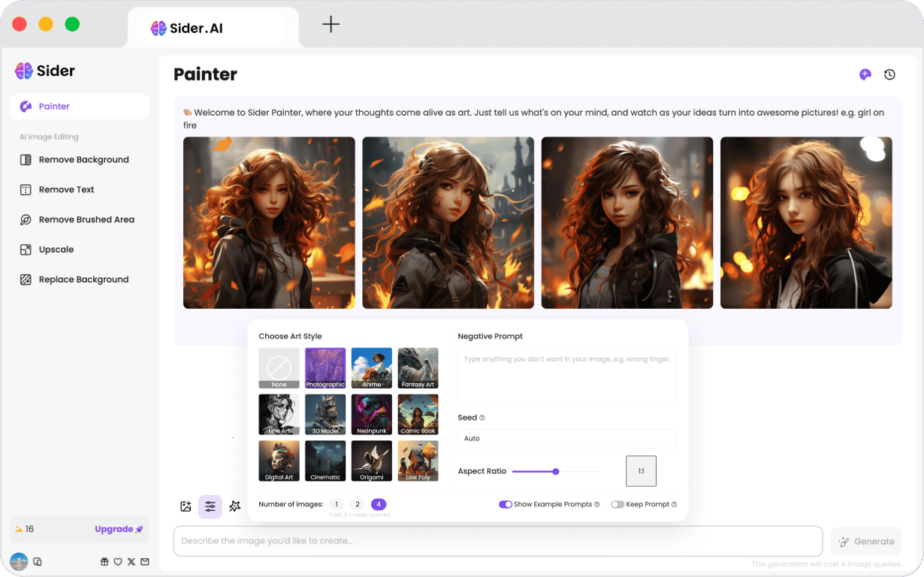Open the third generated girl image
This screenshot has height=577, width=924.
tap(627, 222)
